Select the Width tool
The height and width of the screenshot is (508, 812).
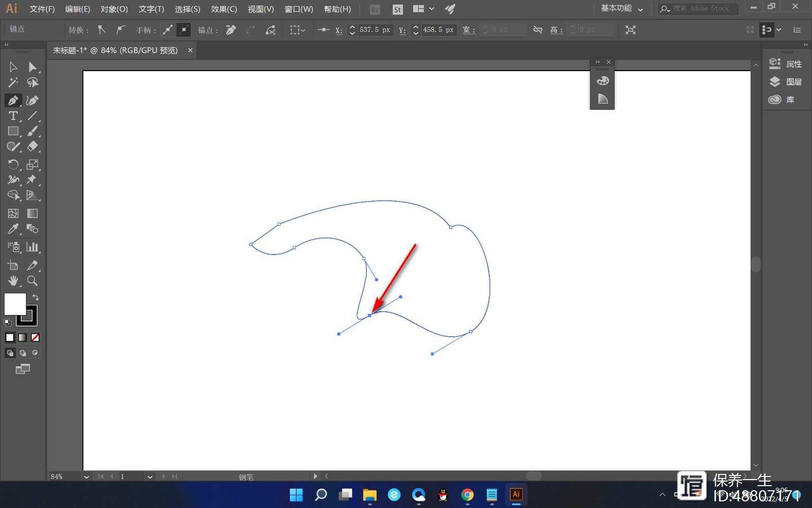click(x=13, y=179)
